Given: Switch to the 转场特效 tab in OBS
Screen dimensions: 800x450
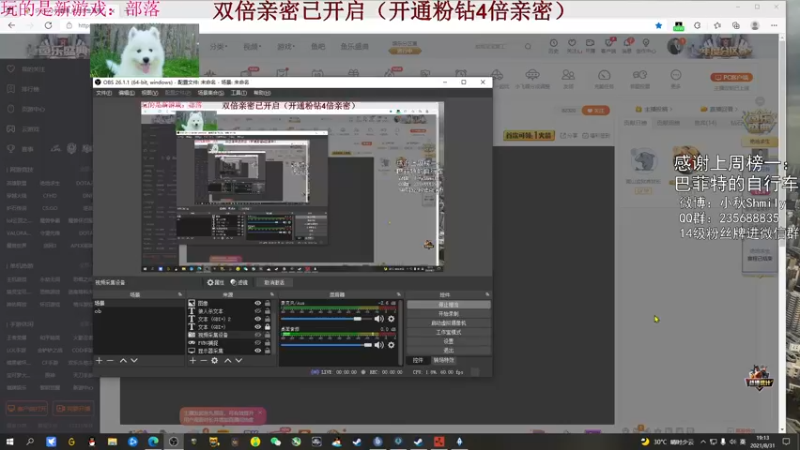Looking at the screenshot, I should coord(443,360).
